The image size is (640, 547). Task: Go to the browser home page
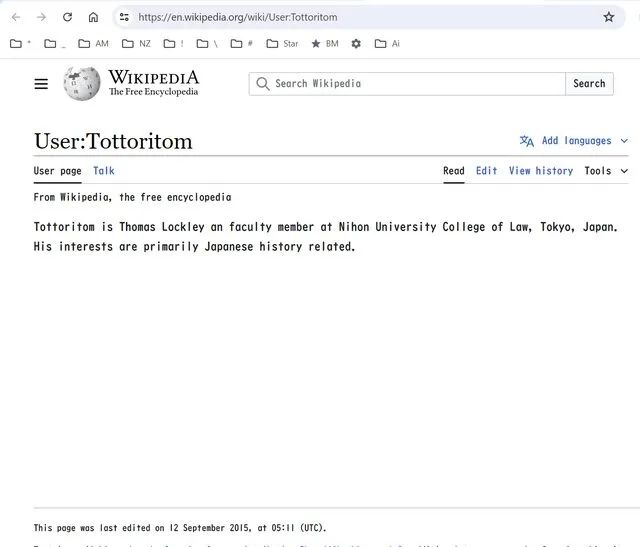click(93, 17)
